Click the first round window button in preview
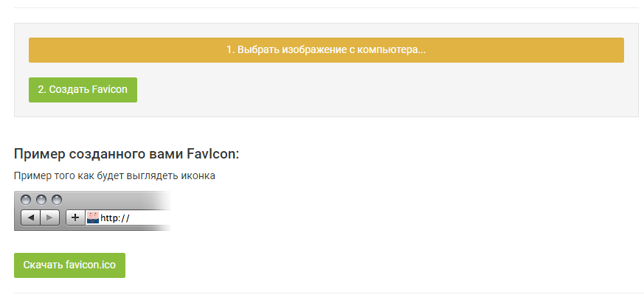The image size is (644, 303). tap(26, 200)
